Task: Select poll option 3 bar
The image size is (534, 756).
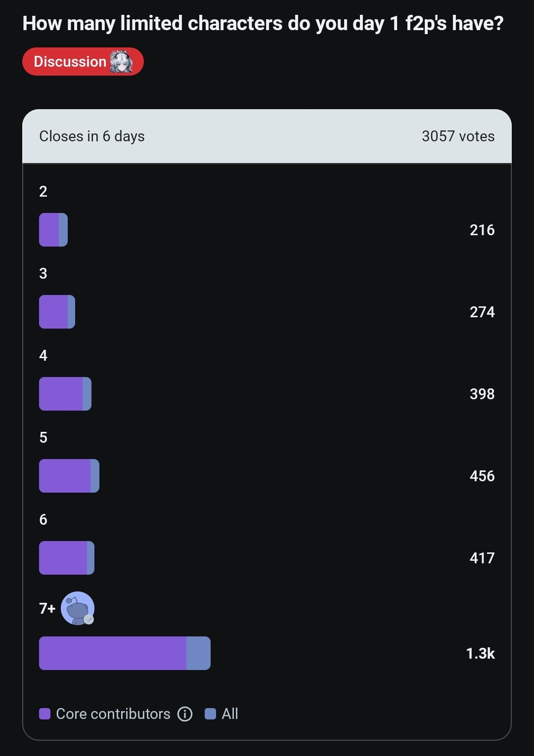Action: pos(57,312)
